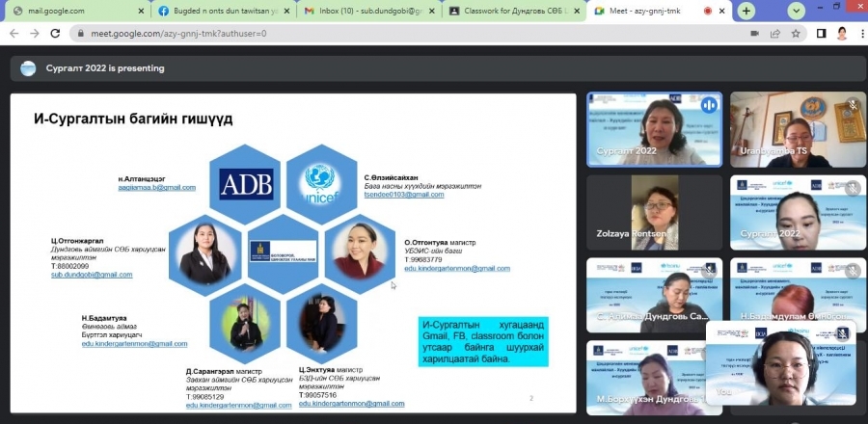Open tsendee0103@gmail.com email link
Screen dimensions: 868x424
(x=404, y=195)
